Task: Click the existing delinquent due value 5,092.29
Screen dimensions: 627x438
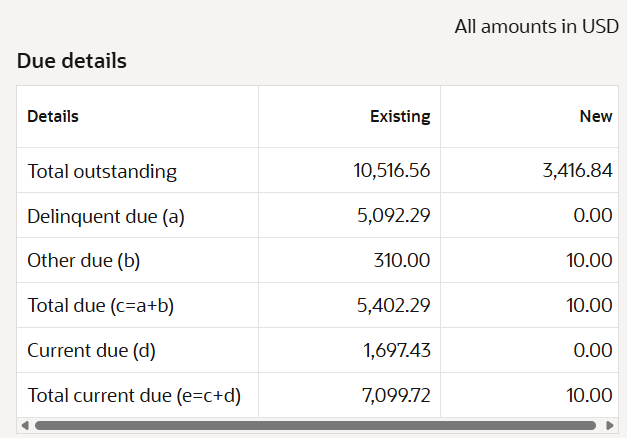Action: [x=393, y=215]
